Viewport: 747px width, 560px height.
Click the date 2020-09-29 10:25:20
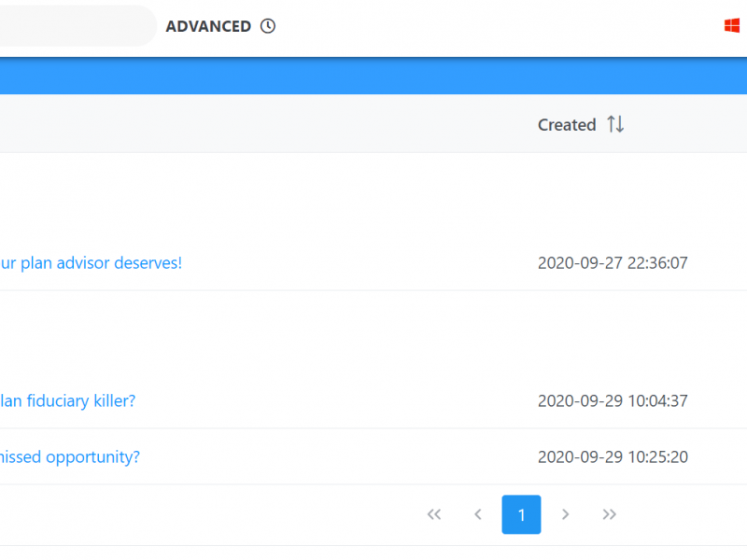click(613, 457)
